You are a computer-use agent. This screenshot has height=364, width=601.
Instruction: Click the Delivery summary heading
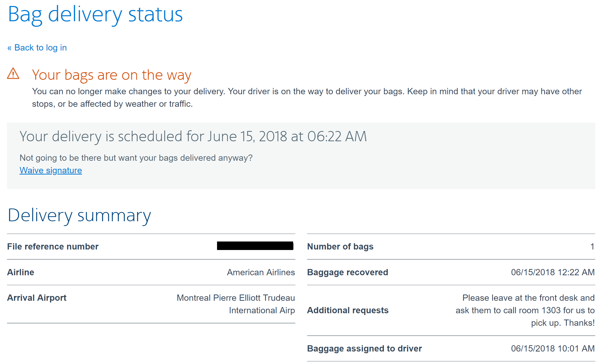pos(79,215)
